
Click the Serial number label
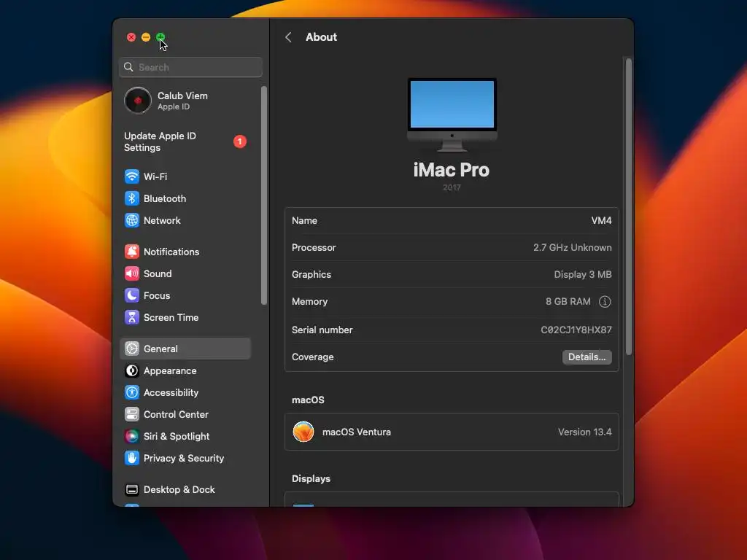(x=322, y=330)
